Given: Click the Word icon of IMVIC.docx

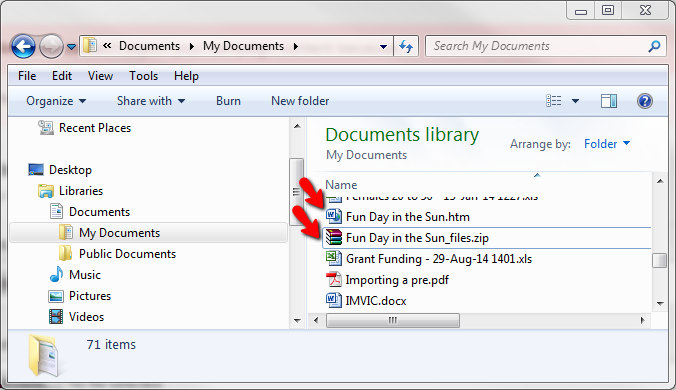Looking at the screenshot, I should click(334, 300).
